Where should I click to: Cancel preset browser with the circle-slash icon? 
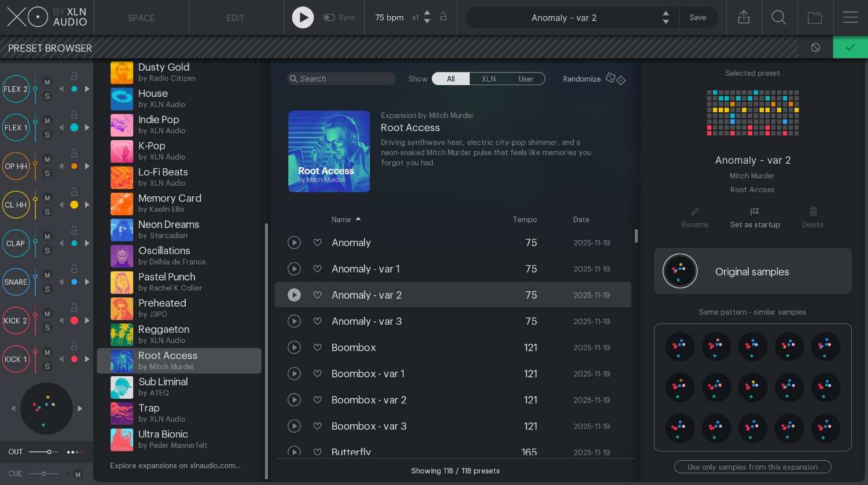[x=815, y=47]
